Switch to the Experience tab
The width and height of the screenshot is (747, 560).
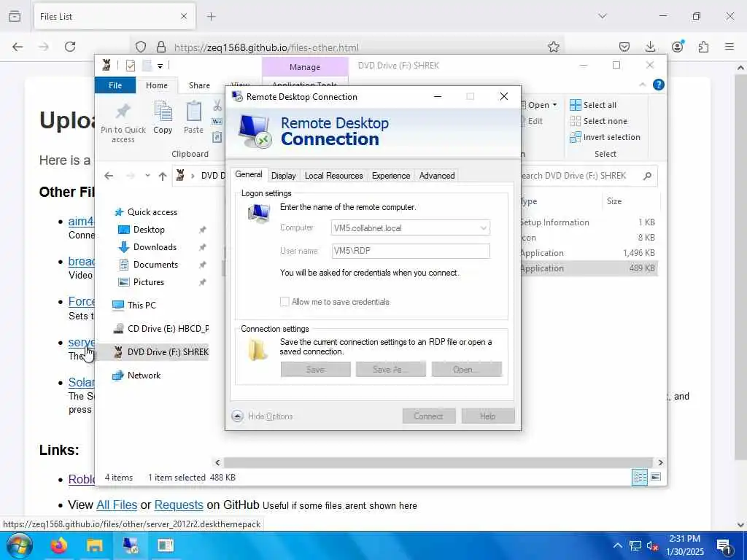coord(391,175)
